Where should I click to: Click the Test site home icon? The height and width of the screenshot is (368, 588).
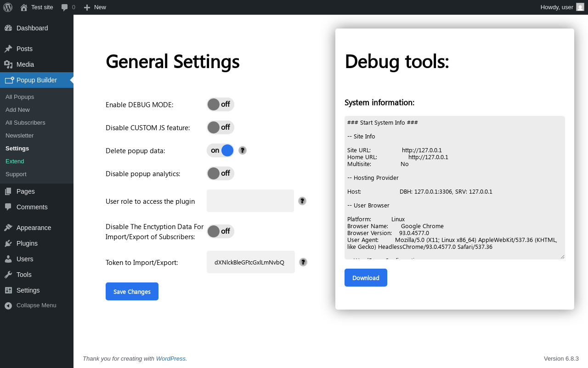pyautogui.click(x=24, y=7)
